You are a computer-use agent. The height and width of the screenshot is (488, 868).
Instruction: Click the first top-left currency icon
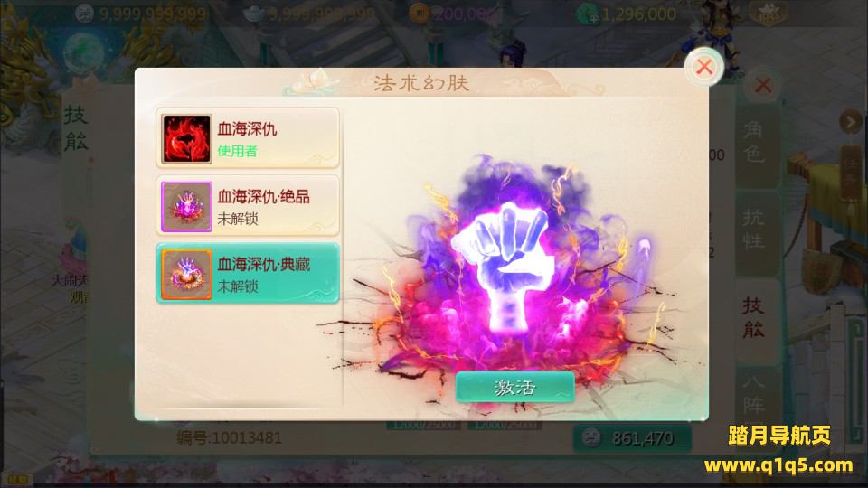(x=84, y=13)
